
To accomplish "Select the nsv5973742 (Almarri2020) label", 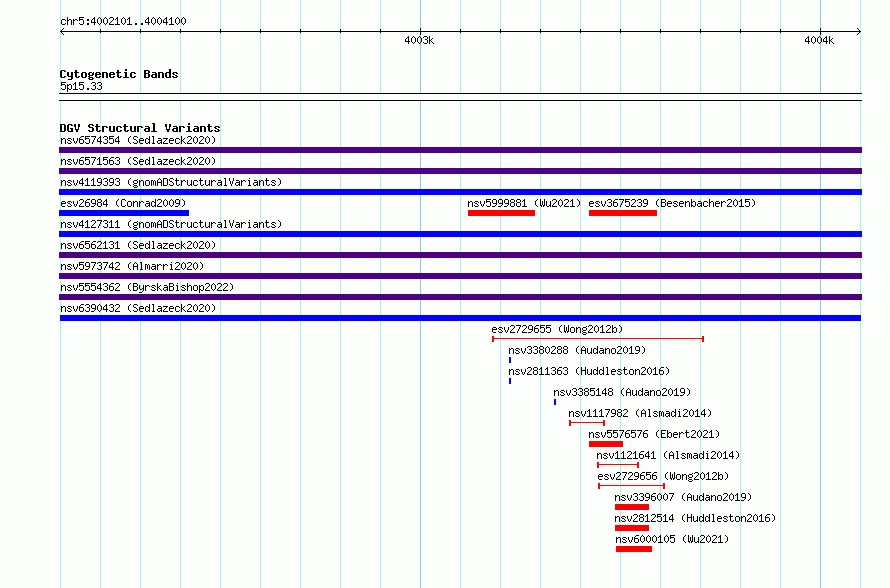I will click(132, 266).
